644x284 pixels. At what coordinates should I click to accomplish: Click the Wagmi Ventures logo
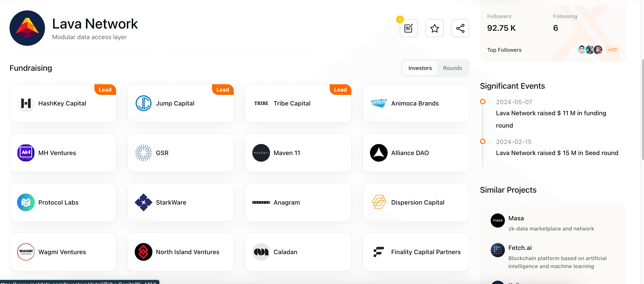pos(26,252)
